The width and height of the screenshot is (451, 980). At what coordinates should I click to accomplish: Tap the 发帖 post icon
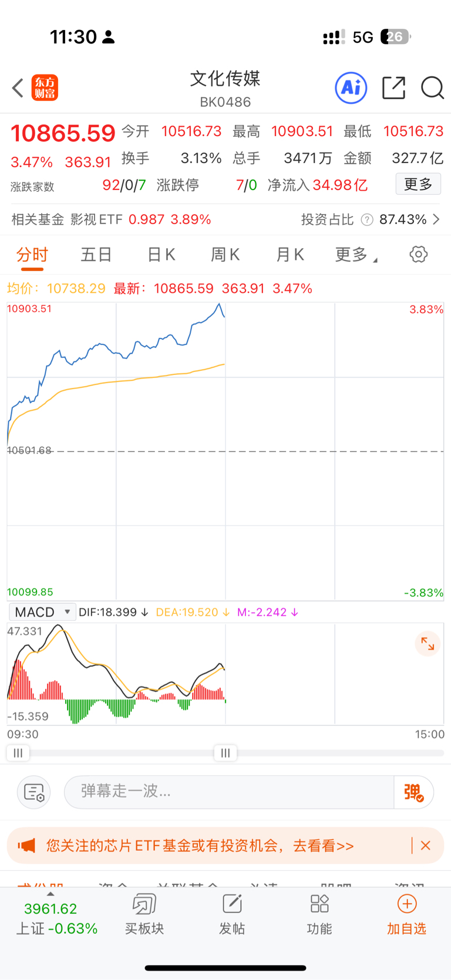pos(232,914)
